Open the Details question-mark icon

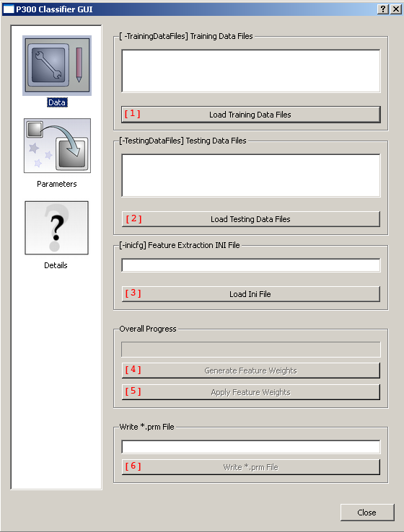56,228
